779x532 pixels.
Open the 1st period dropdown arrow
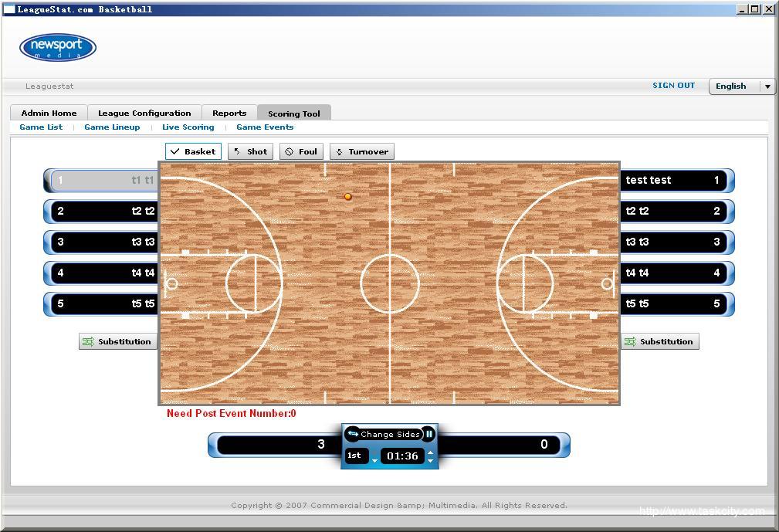[374, 461]
